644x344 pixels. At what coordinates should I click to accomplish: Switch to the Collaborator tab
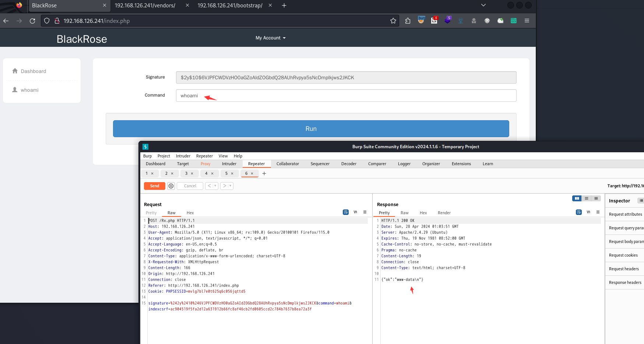(288, 164)
